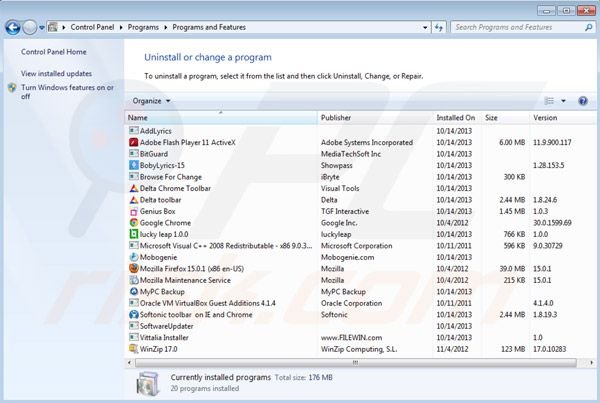Viewport: 600px width, 403px height.
Task: Click the WinZip 17.0 icon
Action: point(134,349)
